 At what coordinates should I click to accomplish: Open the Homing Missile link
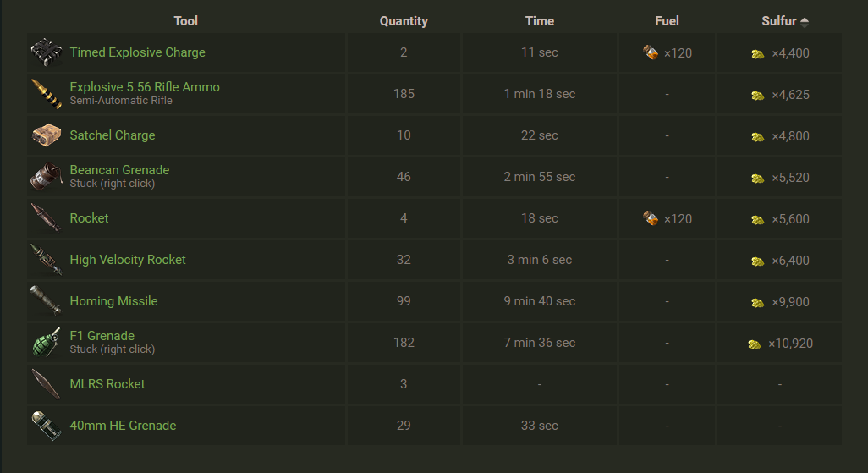point(113,301)
